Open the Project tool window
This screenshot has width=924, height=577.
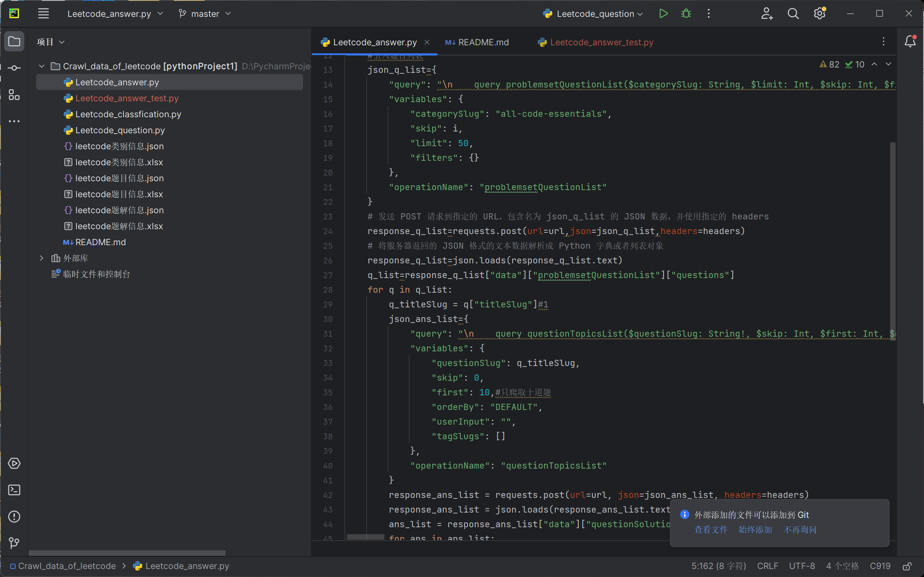click(x=14, y=42)
